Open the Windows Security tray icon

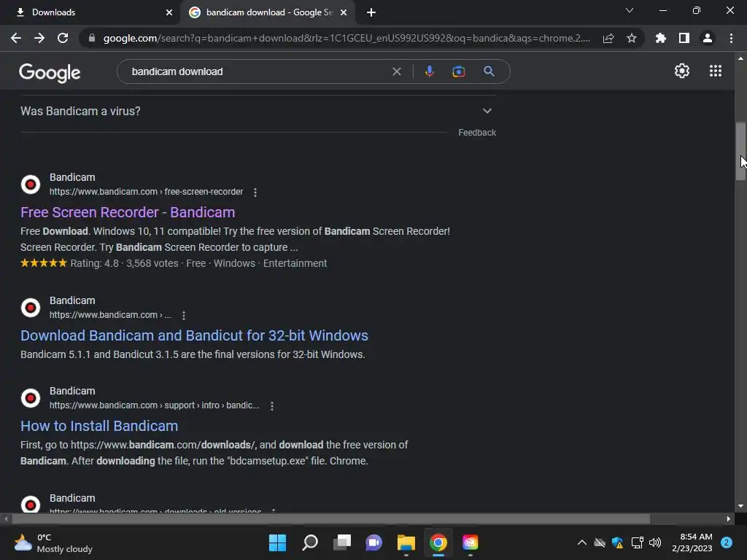pos(617,542)
